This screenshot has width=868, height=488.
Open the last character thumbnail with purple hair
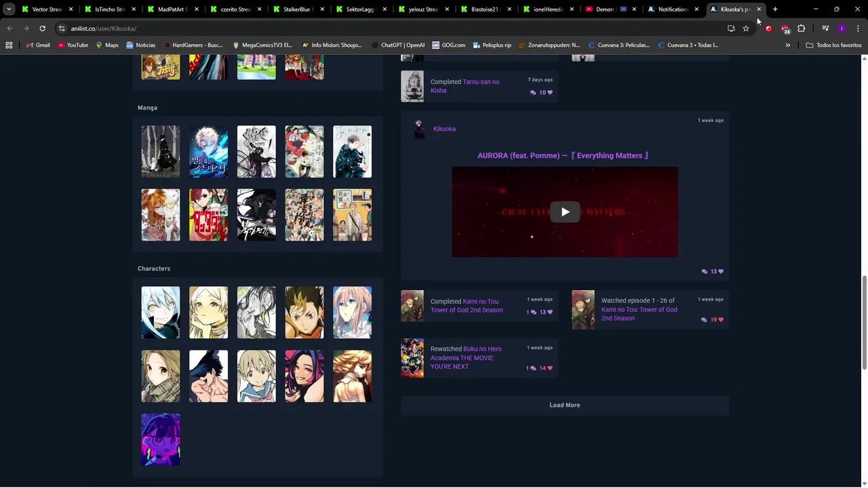coord(161,440)
